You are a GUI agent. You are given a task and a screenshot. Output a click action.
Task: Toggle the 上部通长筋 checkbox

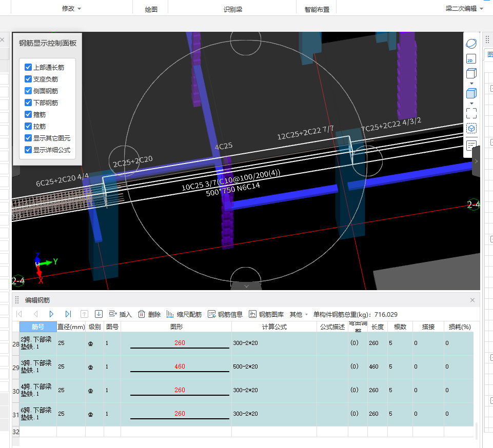coord(28,67)
